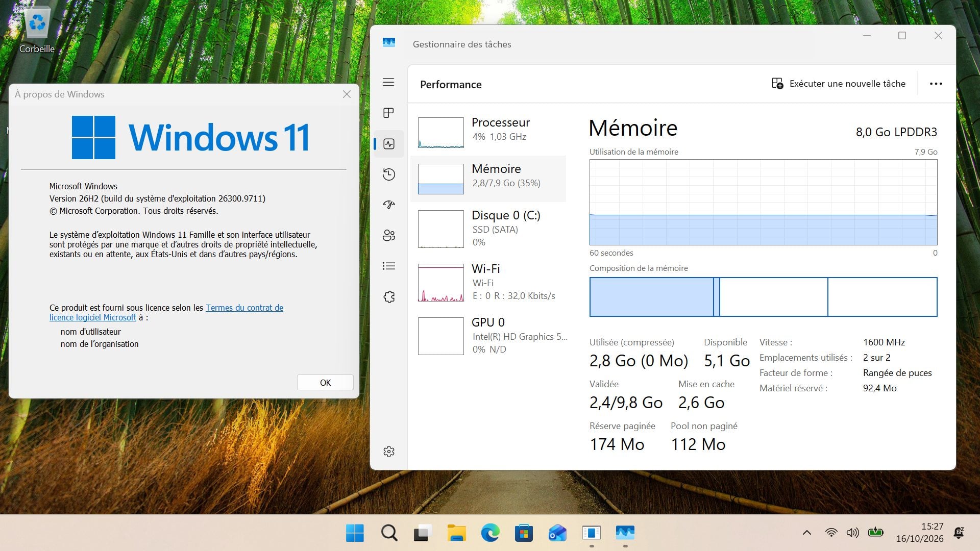
Task: Launch Microsoft Edge from the taskbar
Action: 490,533
